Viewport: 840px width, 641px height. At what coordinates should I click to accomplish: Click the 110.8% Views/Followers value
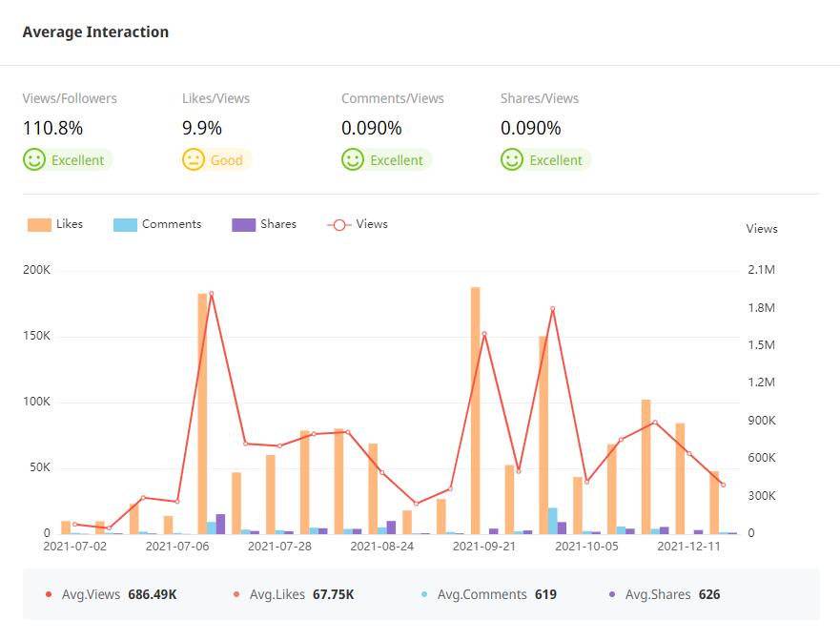[x=52, y=128]
